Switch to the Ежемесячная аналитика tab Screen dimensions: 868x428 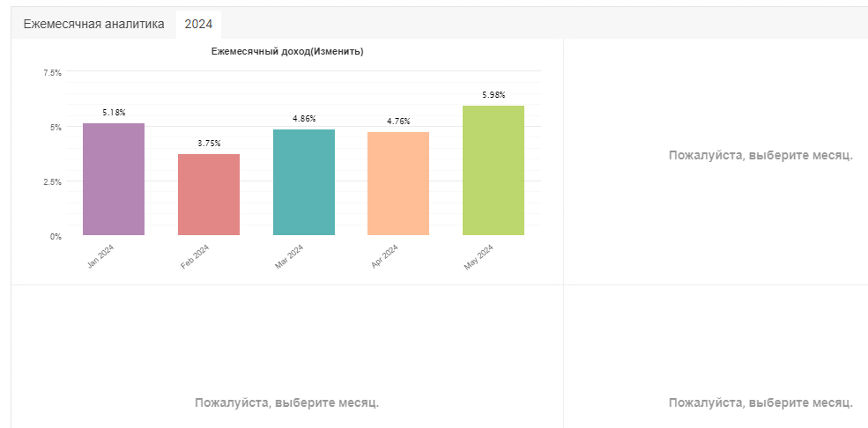pyautogui.click(x=93, y=25)
